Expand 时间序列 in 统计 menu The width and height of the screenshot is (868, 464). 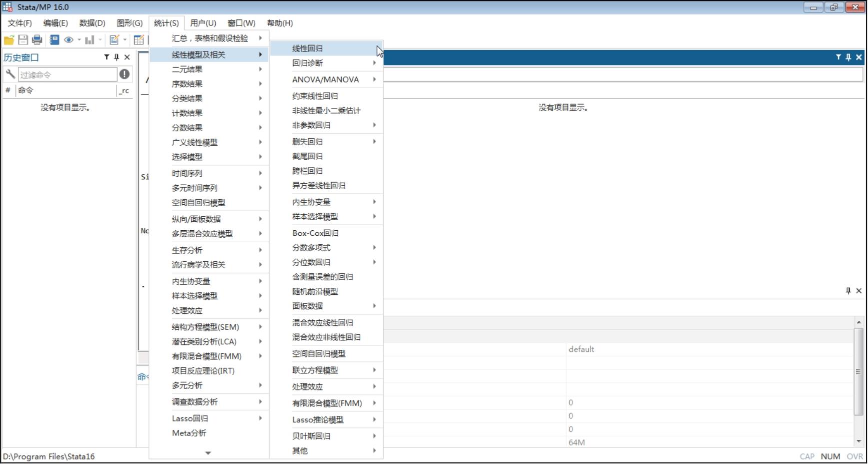(209, 174)
